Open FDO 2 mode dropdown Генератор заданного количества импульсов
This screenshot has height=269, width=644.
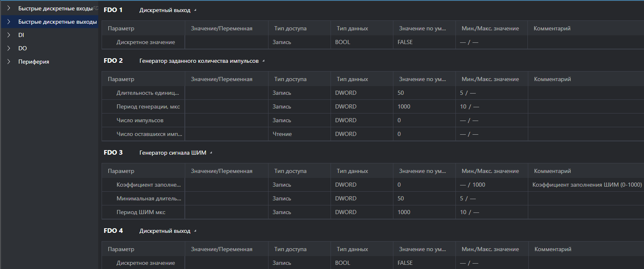click(202, 61)
